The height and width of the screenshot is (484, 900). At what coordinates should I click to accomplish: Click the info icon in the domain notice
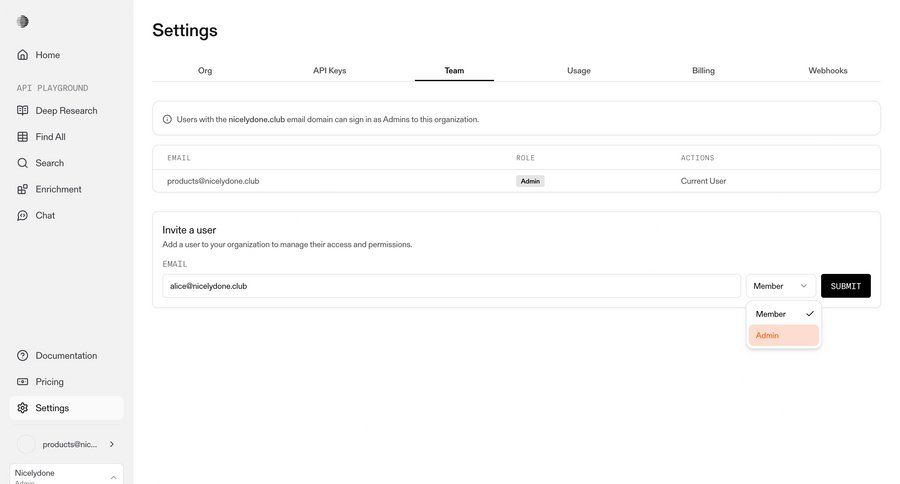[167, 119]
